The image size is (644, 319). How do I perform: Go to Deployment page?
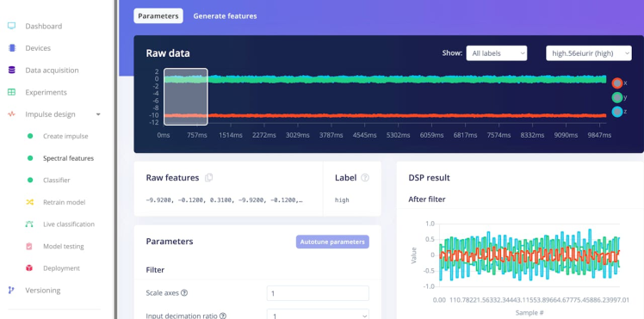(x=61, y=268)
